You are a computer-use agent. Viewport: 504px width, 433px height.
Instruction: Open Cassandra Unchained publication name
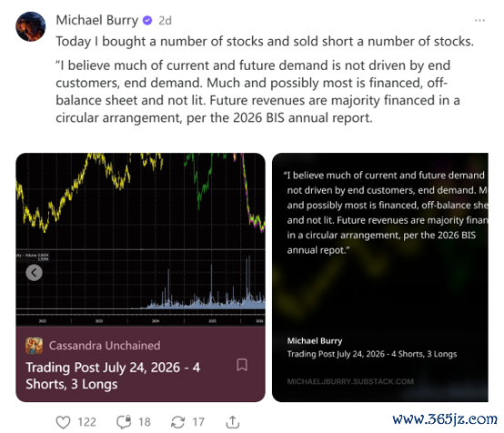[105, 346]
